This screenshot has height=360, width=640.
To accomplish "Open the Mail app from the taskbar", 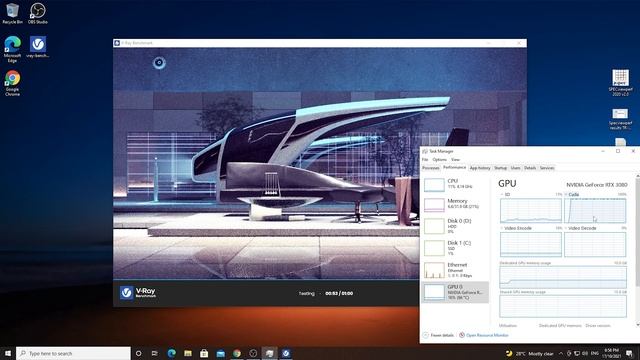I will (220, 353).
